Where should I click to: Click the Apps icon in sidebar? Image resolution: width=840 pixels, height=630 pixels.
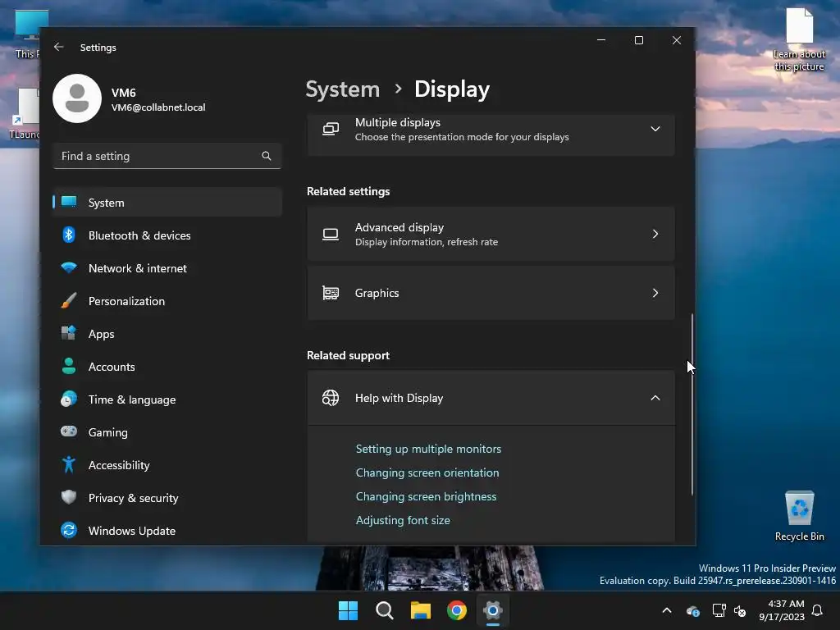coord(69,333)
